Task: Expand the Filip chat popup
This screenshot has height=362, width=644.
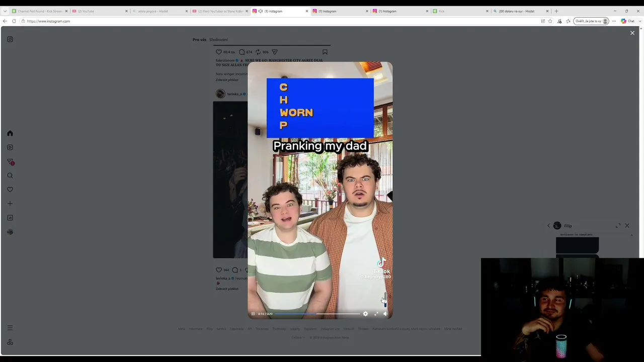Action: (x=618, y=226)
